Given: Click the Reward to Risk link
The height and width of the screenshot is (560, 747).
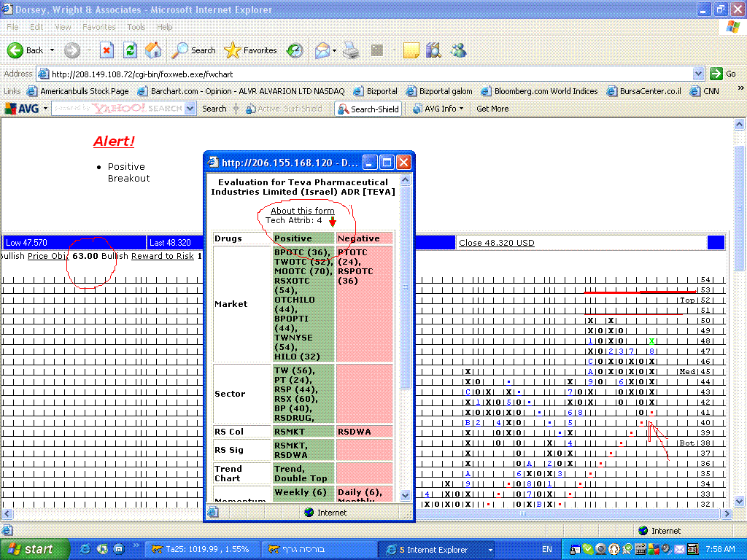Looking at the screenshot, I should click(x=163, y=256).
